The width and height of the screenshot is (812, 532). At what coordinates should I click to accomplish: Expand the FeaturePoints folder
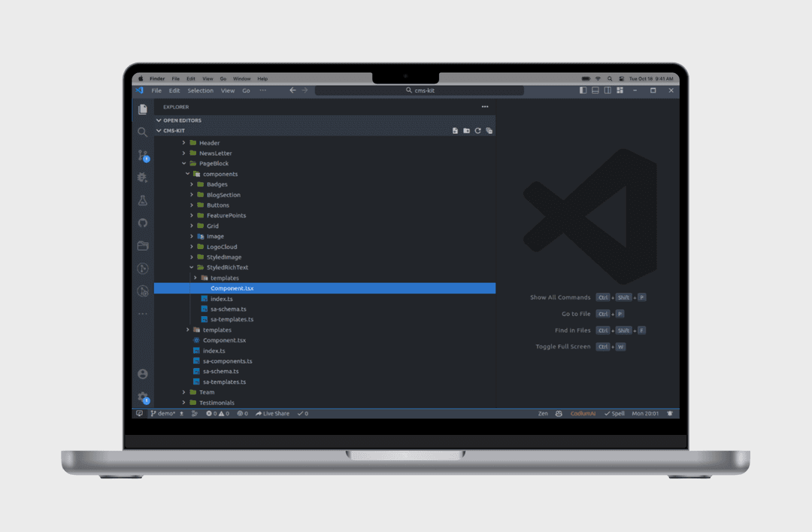[325, 215]
